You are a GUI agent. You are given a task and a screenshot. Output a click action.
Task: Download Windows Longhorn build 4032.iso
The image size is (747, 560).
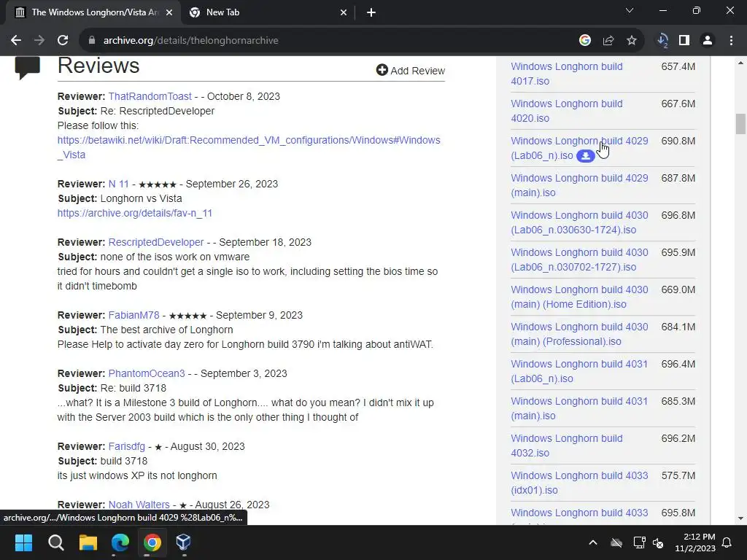tap(566, 446)
